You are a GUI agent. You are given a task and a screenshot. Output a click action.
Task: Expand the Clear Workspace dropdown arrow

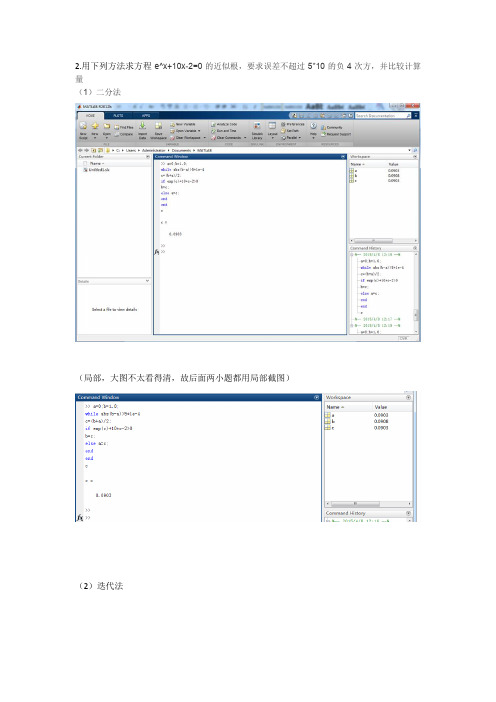point(205,137)
